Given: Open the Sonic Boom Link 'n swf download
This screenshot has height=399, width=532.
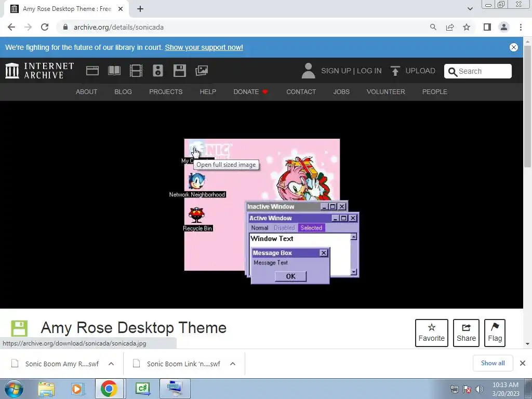Looking at the screenshot, I should [x=183, y=364].
